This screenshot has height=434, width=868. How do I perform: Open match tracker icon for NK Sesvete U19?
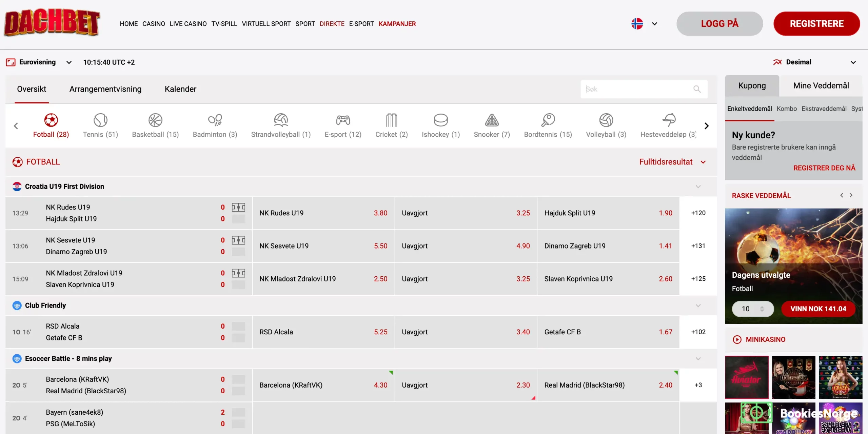click(238, 240)
